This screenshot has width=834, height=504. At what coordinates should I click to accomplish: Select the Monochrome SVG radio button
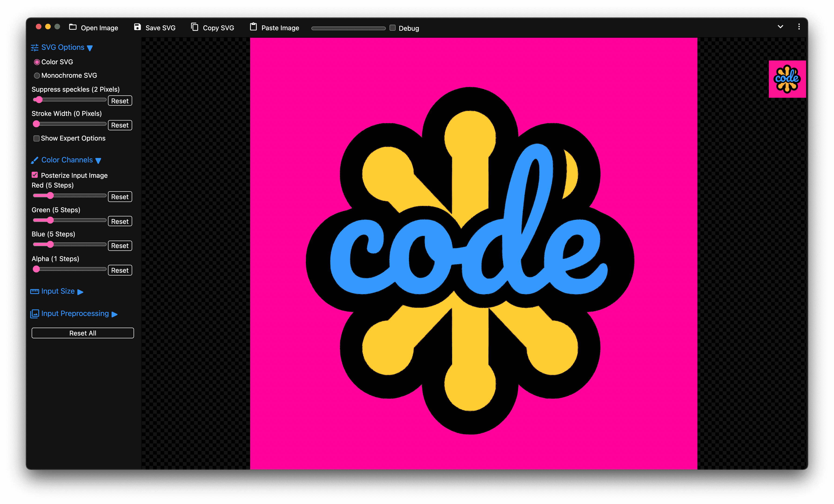37,75
